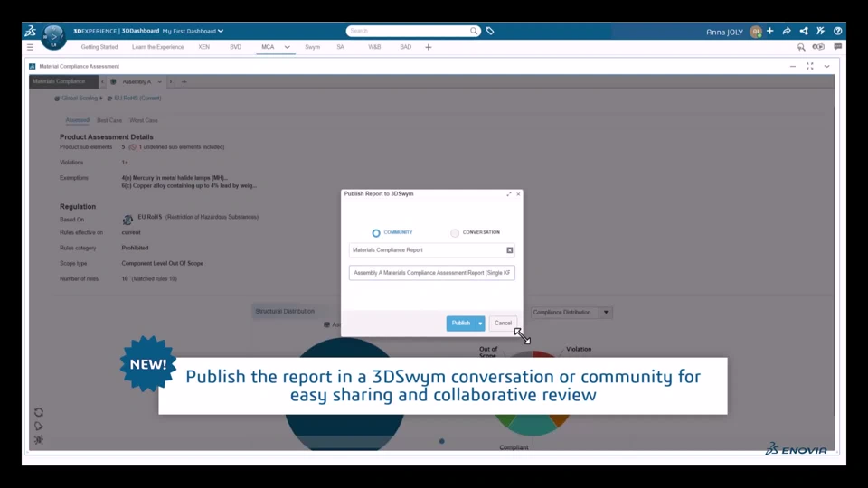Open the W&B tab
The width and height of the screenshot is (868, 488).
coord(374,47)
